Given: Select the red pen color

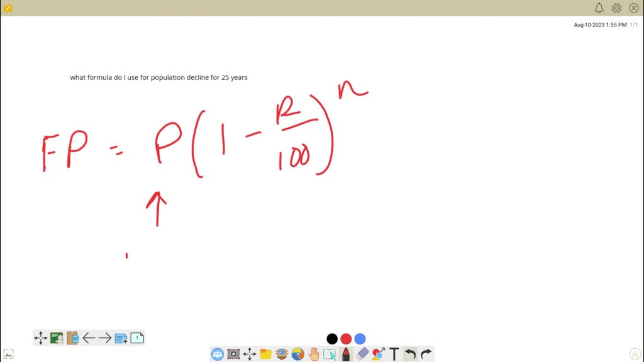Looking at the screenshot, I should pos(345,339).
